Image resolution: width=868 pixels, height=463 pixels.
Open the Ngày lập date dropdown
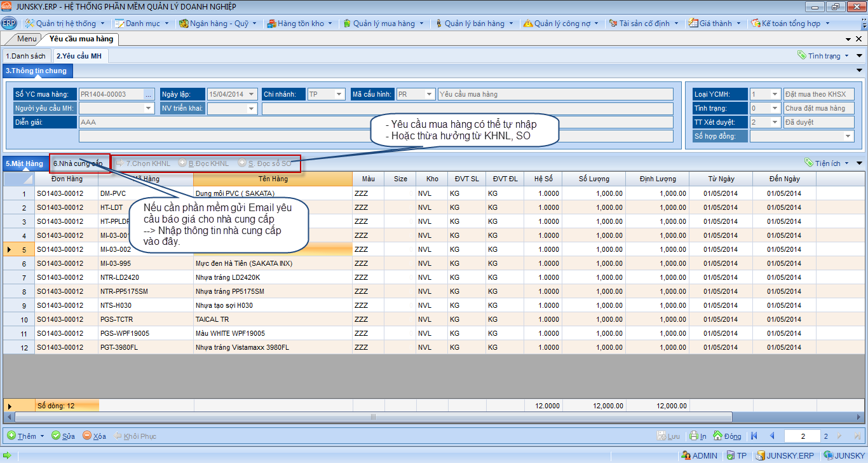252,94
